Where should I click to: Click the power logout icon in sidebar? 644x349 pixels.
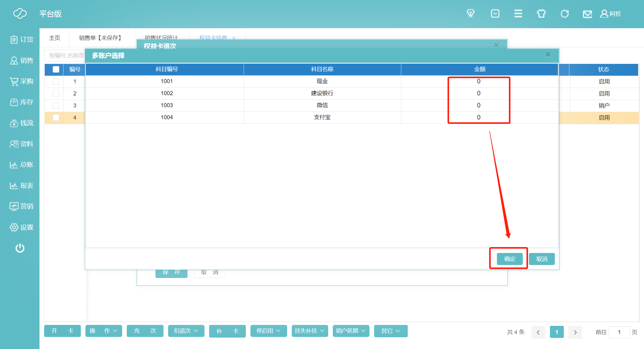(x=20, y=248)
